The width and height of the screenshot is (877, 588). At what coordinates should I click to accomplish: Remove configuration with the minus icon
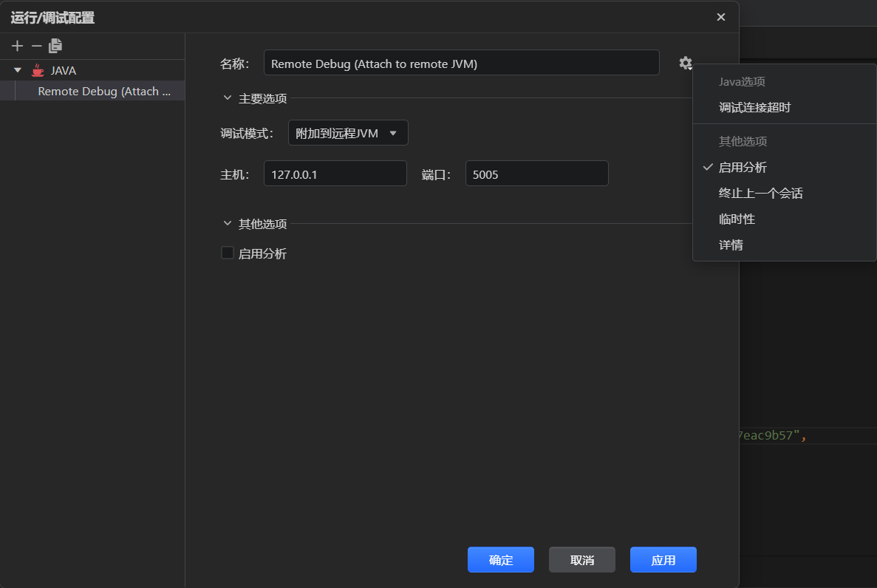point(36,46)
